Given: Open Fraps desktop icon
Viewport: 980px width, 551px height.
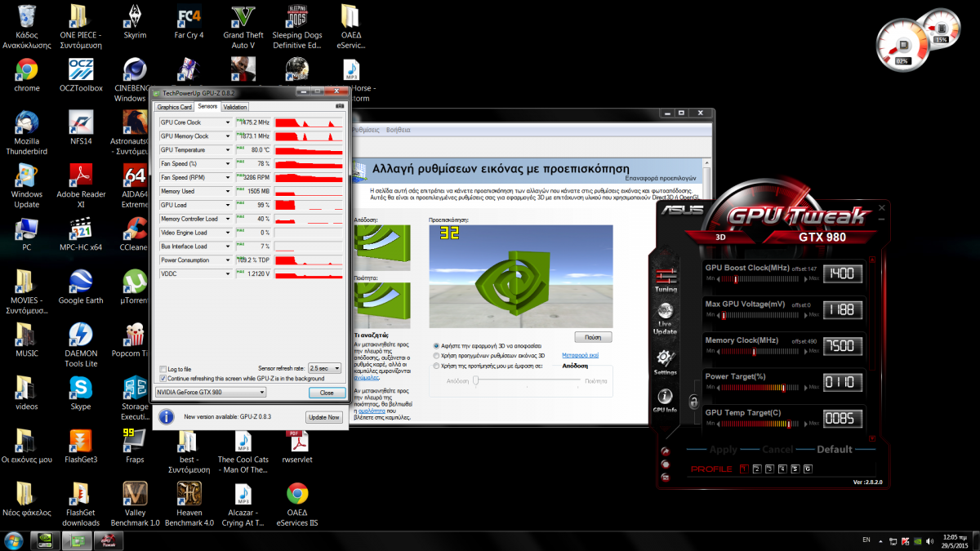Looking at the screenshot, I should [135, 446].
